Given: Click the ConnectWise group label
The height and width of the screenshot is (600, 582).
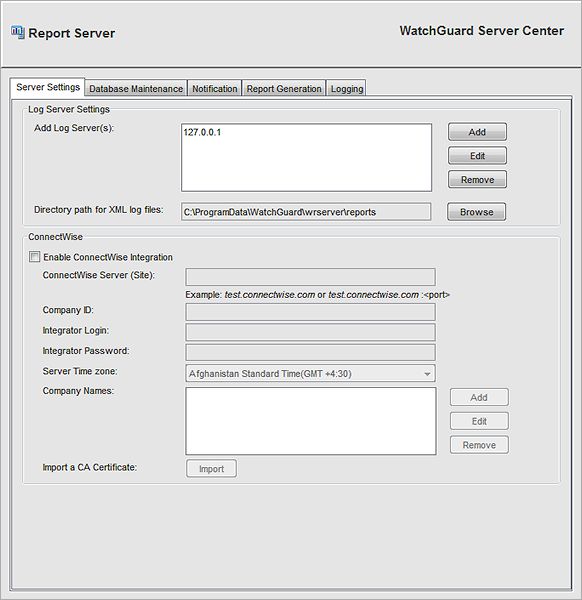Looking at the screenshot, I should [55, 237].
